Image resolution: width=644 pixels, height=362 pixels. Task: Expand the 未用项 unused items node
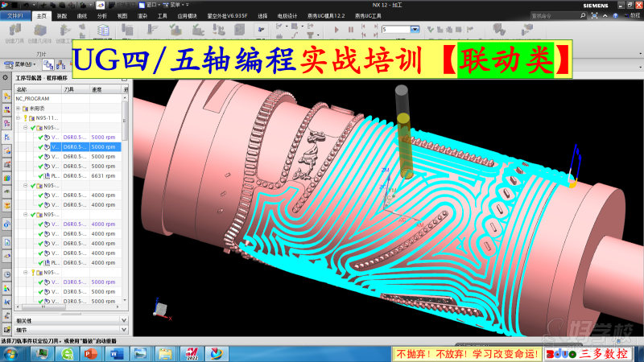18,108
